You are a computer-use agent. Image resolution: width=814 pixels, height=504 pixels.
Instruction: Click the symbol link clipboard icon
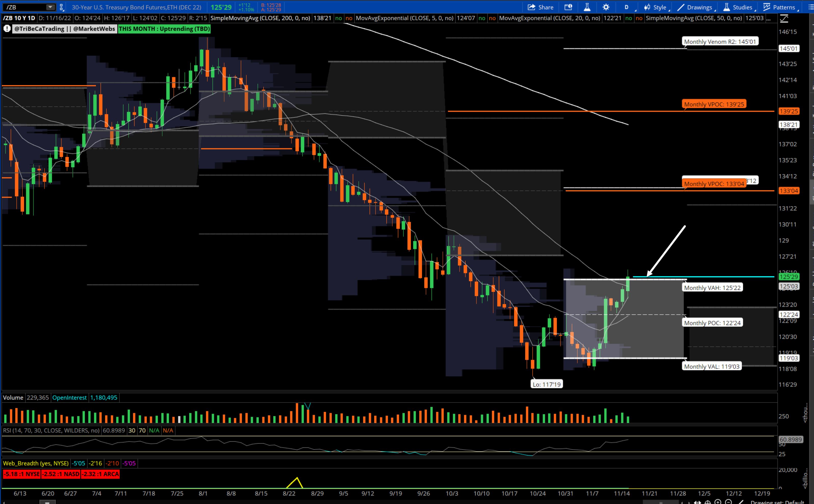pyautogui.click(x=62, y=7)
